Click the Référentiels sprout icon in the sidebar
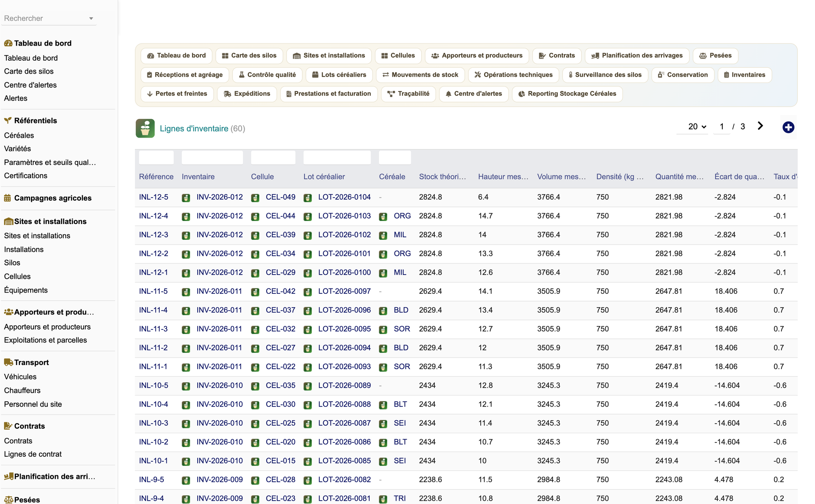Image resolution: width=815 pixels, height=504 pixels. point(8,121)
